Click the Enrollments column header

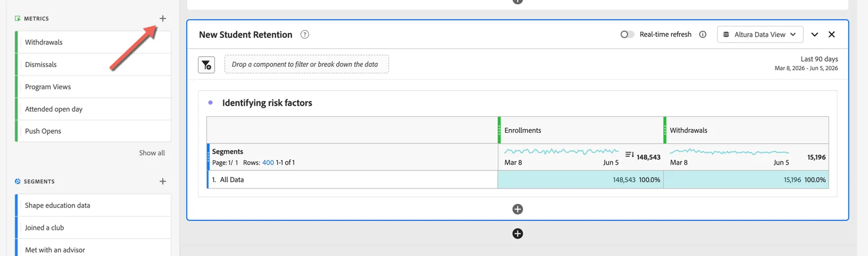pos(581,130)
